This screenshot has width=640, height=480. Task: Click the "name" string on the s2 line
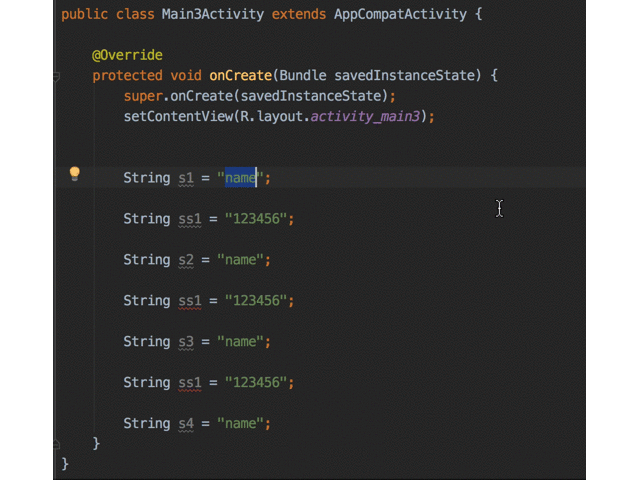(240, 260)
